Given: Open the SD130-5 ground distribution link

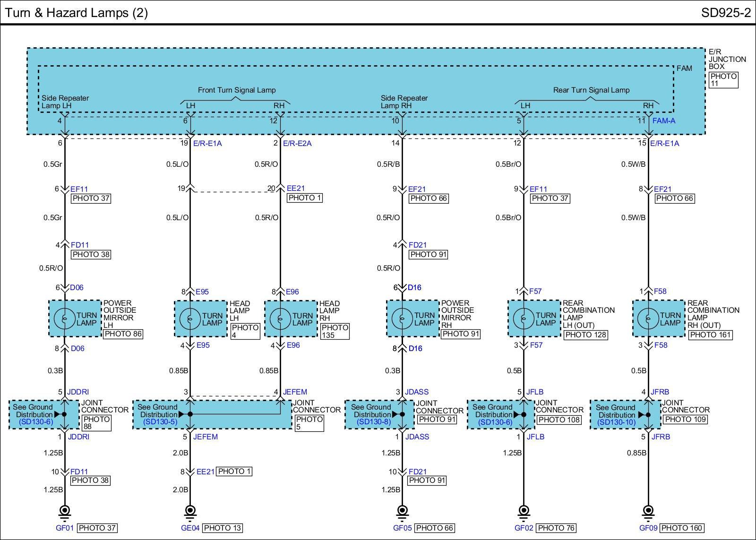Looking at the screenshot, I should [160, 422].
